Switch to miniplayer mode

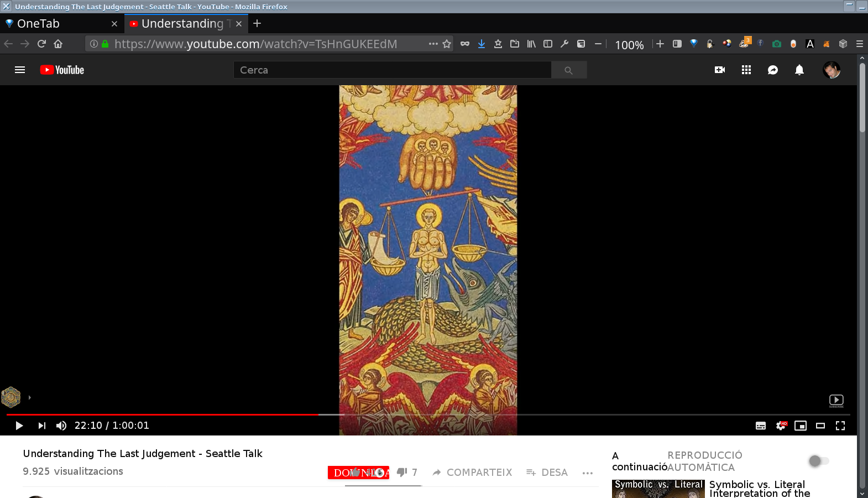pos(801,426)
